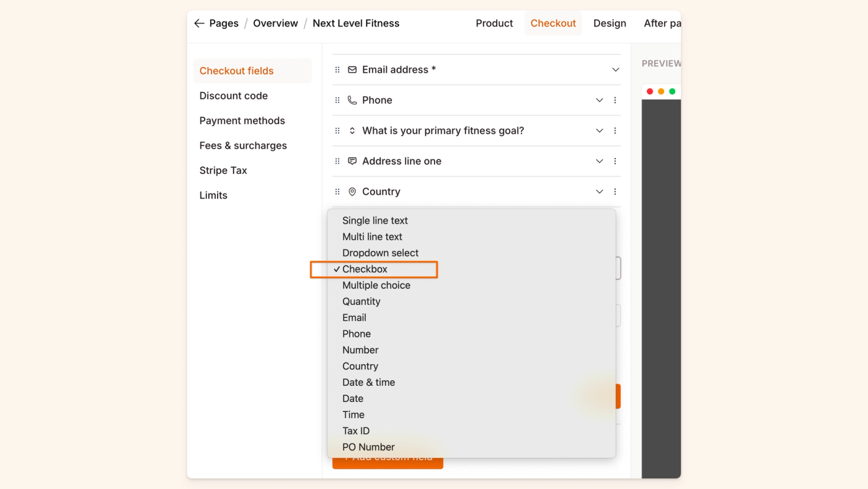The height and width of the screenshot is (489, 868).
Task: Click the Add custom field button
Action: 387,462
